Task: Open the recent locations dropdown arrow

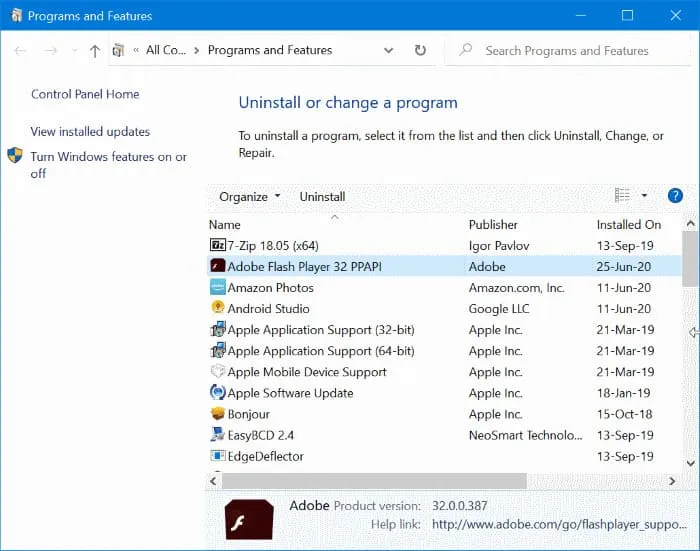Action: pyautogui.click(x=74, y=51)
